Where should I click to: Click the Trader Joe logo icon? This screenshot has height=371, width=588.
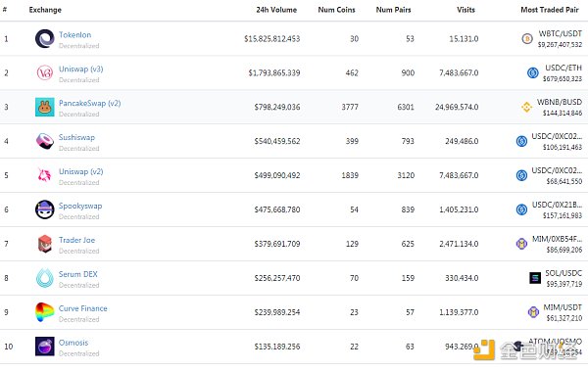coord(45,244)
